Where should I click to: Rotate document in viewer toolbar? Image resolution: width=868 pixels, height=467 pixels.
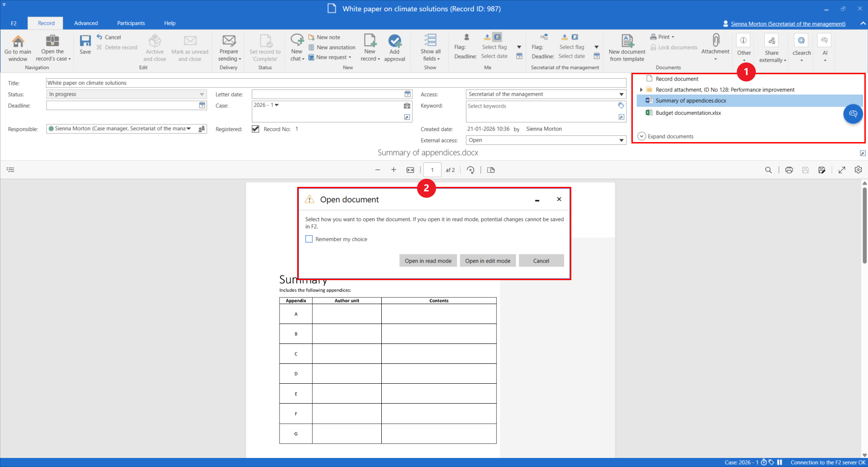[470, 170]
